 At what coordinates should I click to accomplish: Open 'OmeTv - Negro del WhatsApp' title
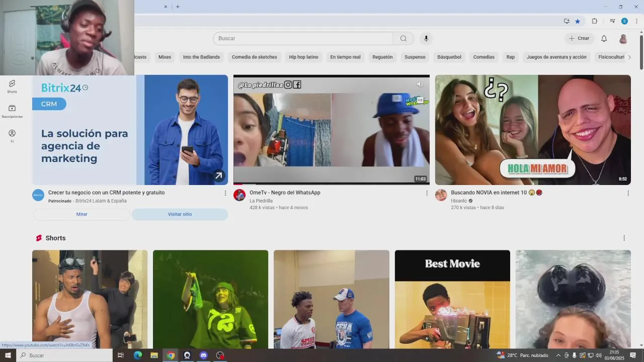pyautogui.click(x=285, y=193)
